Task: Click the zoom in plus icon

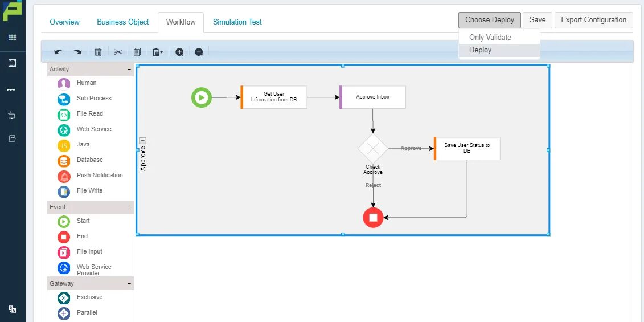Action: (179, 52)
